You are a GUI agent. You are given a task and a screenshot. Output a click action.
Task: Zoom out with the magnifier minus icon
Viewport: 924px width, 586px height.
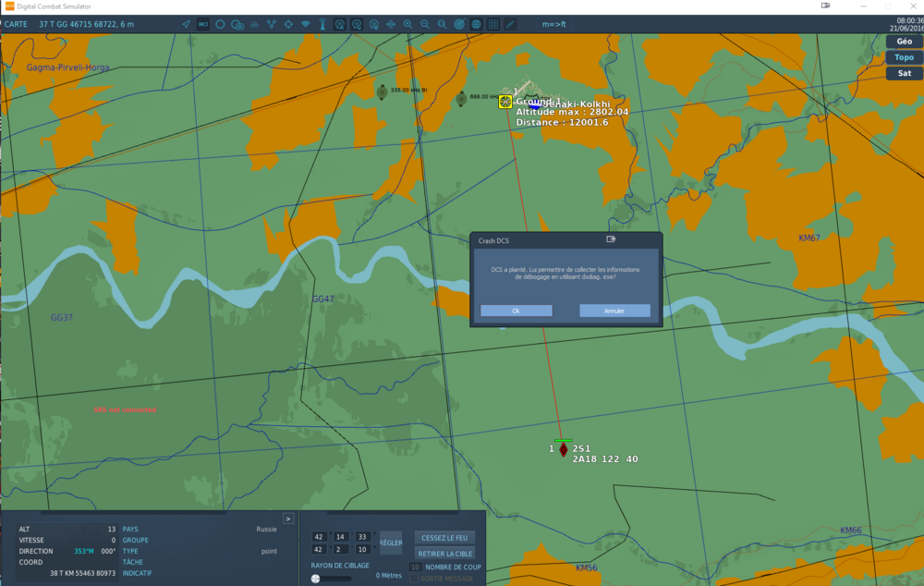[x=425, y=24]
